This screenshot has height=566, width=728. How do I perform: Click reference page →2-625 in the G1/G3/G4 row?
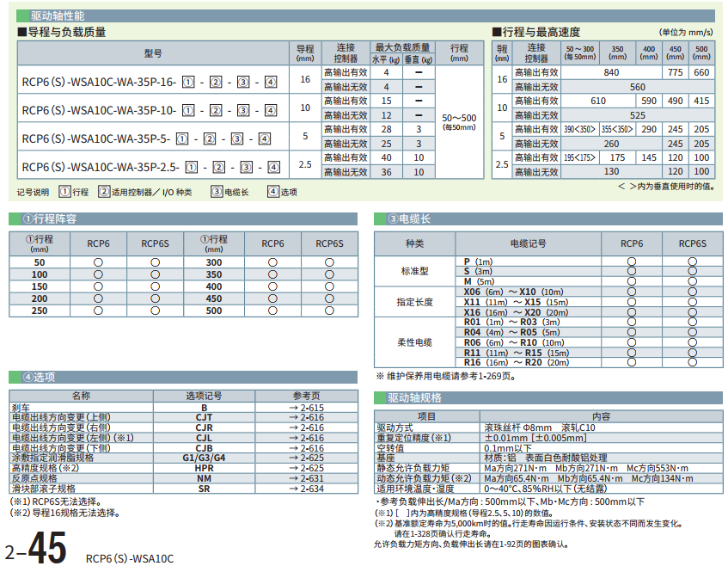click(307, 458)
